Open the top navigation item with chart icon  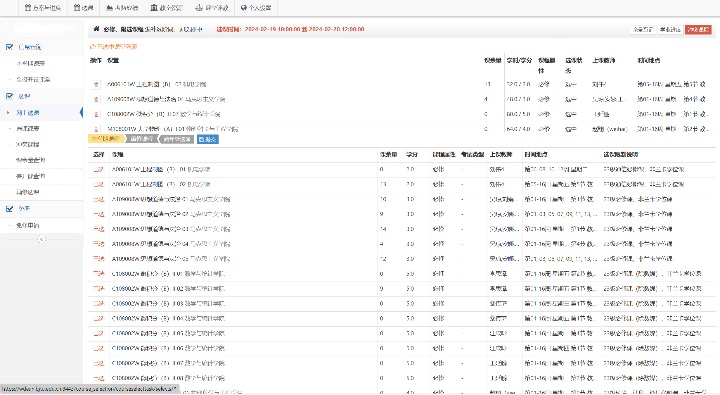tap(122, 8)
